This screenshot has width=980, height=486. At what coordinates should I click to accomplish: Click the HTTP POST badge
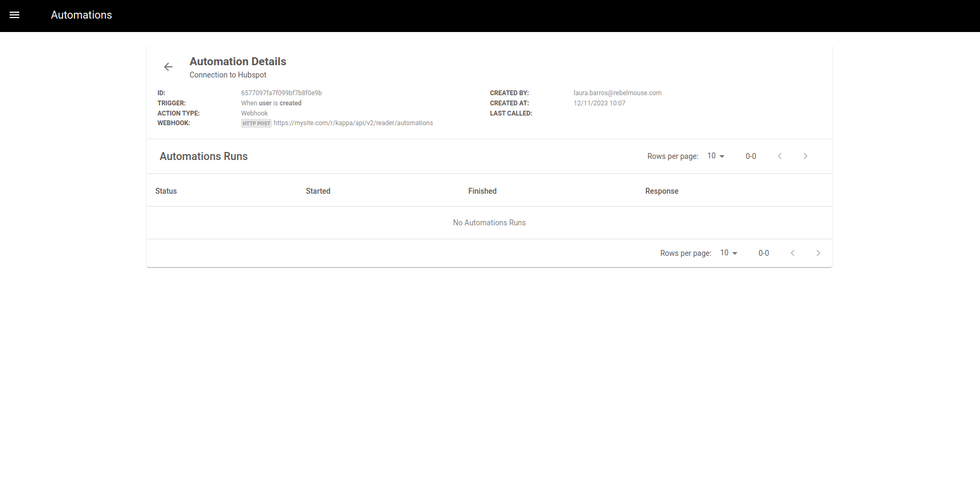[x=256, y=123]
